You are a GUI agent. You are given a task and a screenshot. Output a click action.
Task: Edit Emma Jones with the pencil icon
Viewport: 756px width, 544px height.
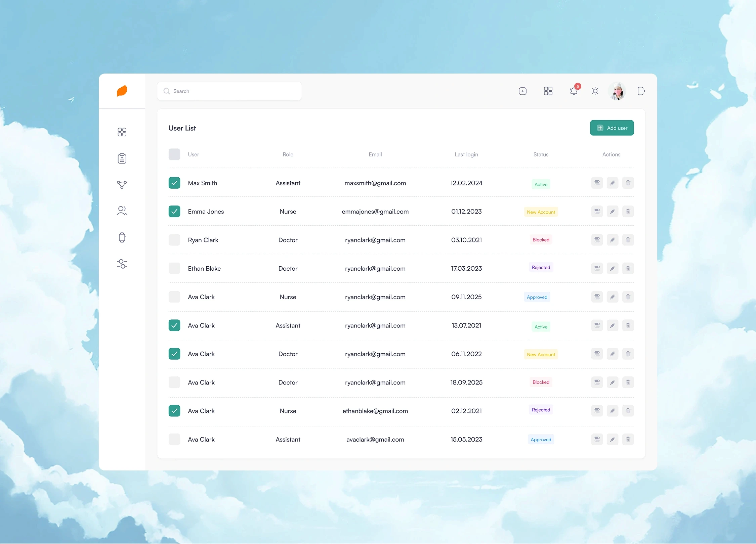click(612, 211)
